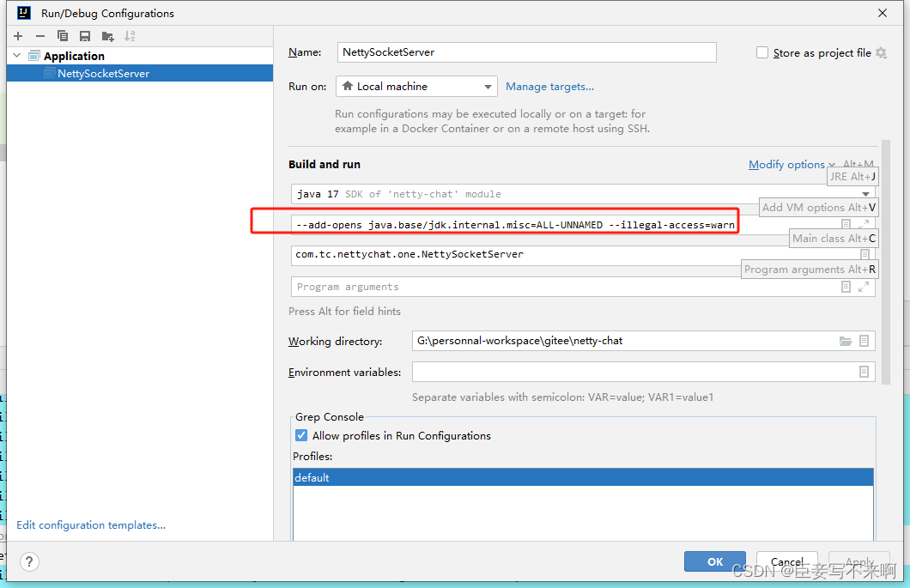Click the OK button
Viewport: 910px width, 588px height.
tap(714, 561)
